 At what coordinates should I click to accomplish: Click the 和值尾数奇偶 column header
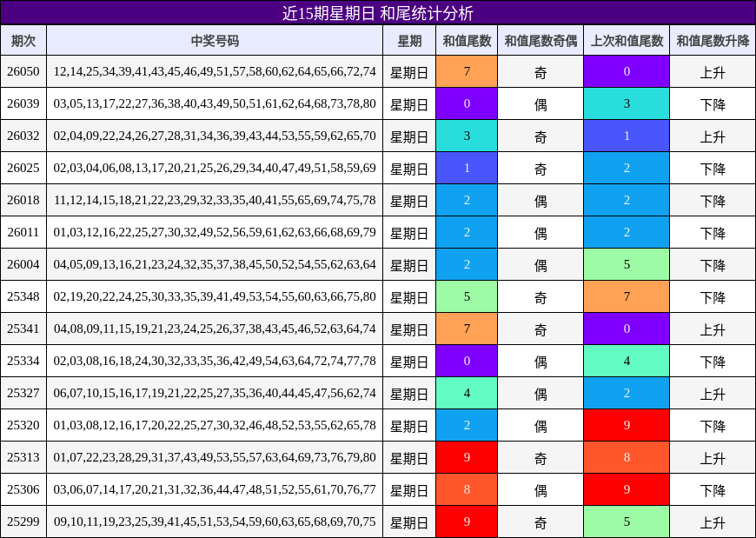click(x=540, y=41)
